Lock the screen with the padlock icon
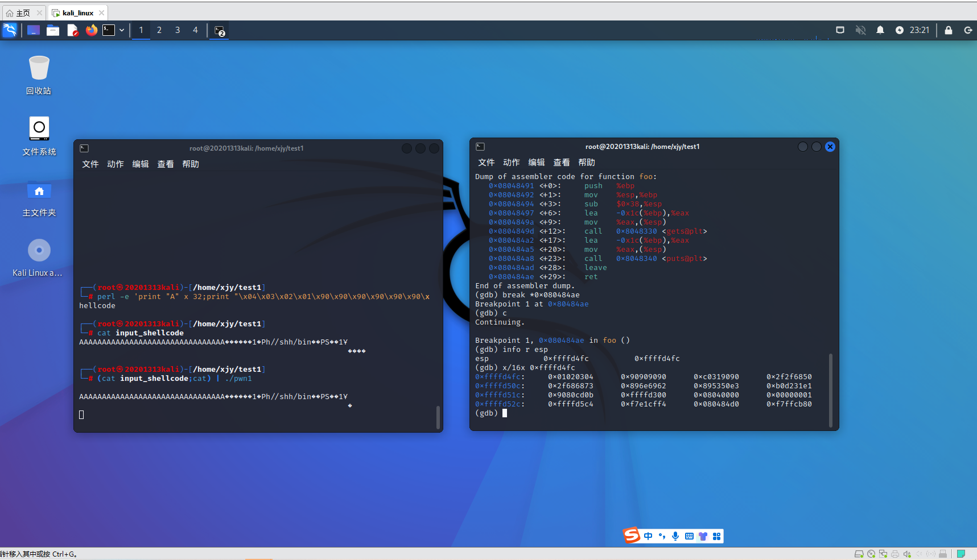This screenshot has height=560, width=977. [949, 30]
